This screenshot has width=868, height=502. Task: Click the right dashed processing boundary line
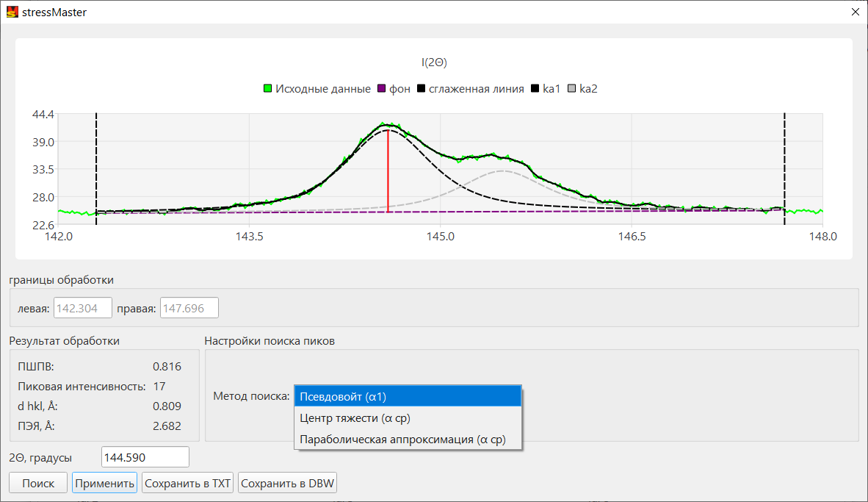tap(784, 169)
